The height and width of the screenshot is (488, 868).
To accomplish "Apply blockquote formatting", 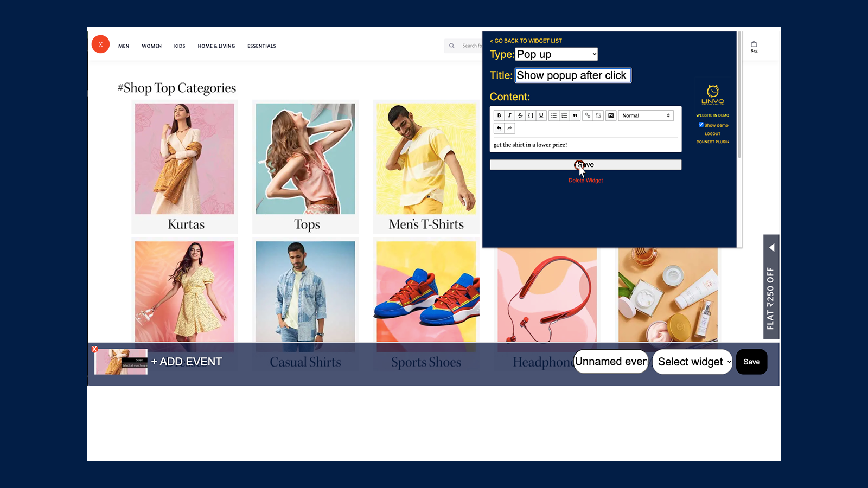I will [x=575, y=115].
